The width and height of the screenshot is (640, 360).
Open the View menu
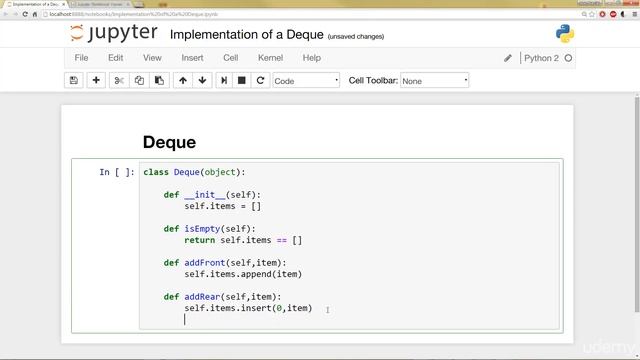152,58
